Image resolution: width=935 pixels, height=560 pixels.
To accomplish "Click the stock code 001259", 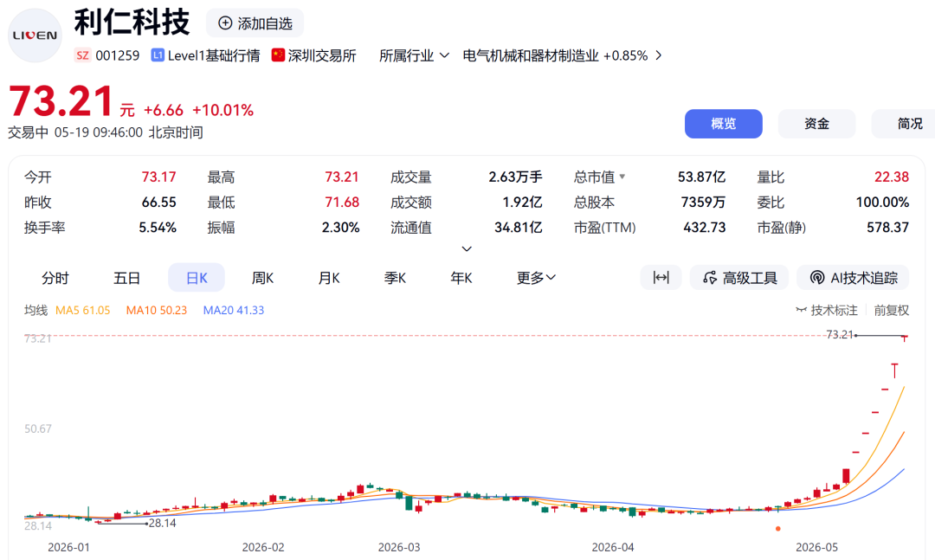I will (118, 55).
